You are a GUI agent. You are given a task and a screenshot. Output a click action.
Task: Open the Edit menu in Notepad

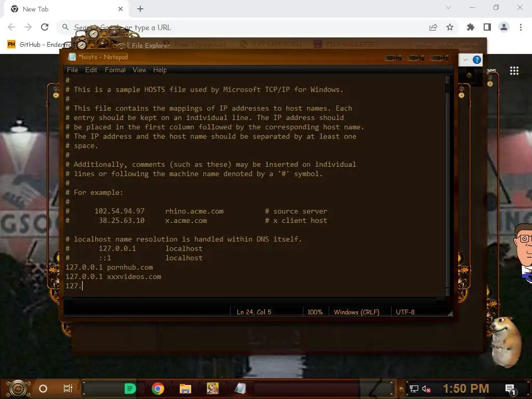pyautogui.click(x=91, y=70)
